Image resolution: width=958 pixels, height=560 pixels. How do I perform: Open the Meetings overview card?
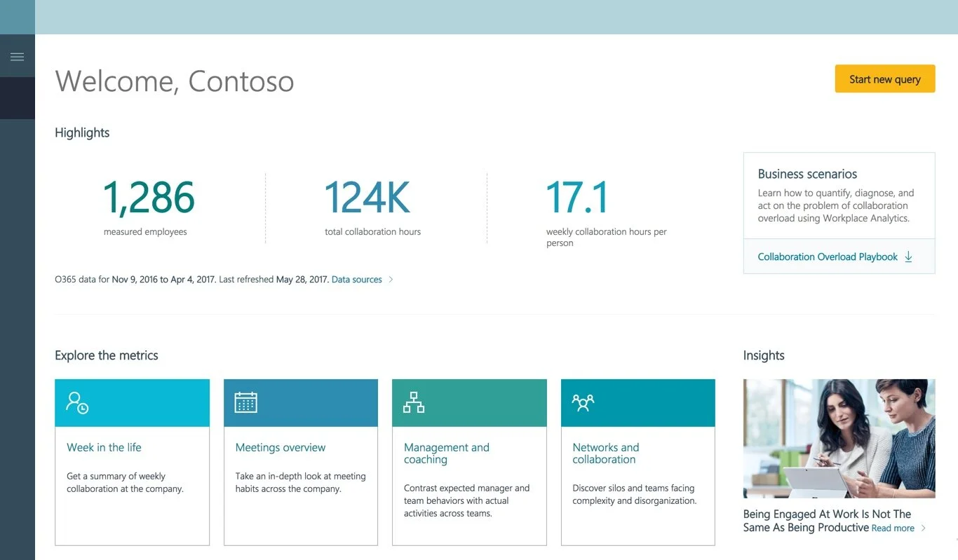pos(300,463)
